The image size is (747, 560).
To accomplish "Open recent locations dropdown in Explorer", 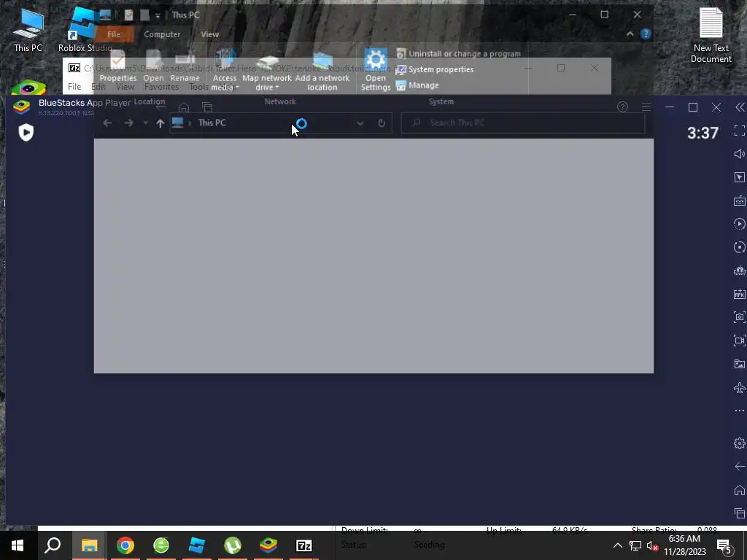I will 145,122.
